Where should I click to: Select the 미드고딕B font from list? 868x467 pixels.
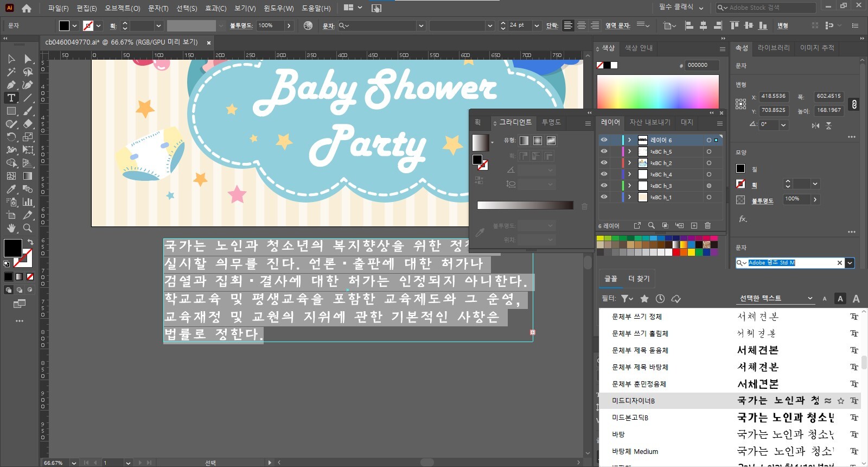(x=630, y=418)
